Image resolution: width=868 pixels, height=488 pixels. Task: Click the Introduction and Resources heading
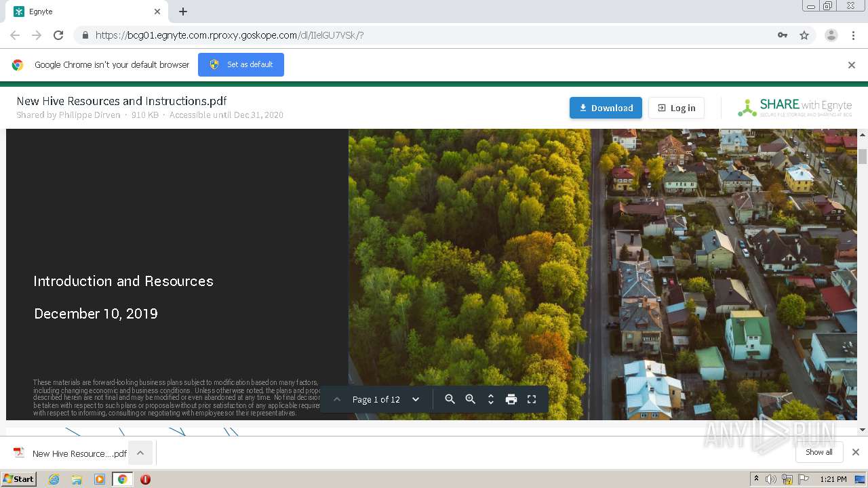[123, 281]
